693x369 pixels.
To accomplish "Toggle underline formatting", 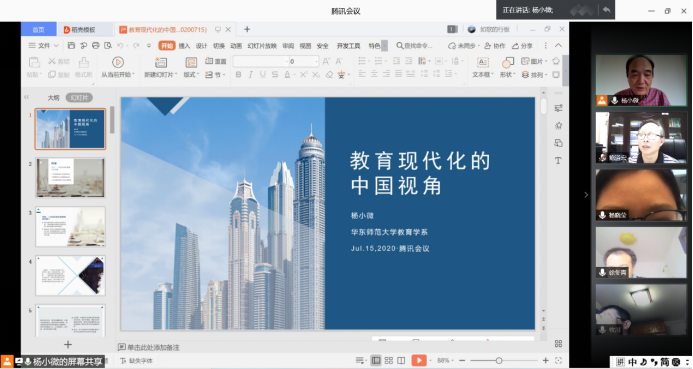I will click(263, 75).
